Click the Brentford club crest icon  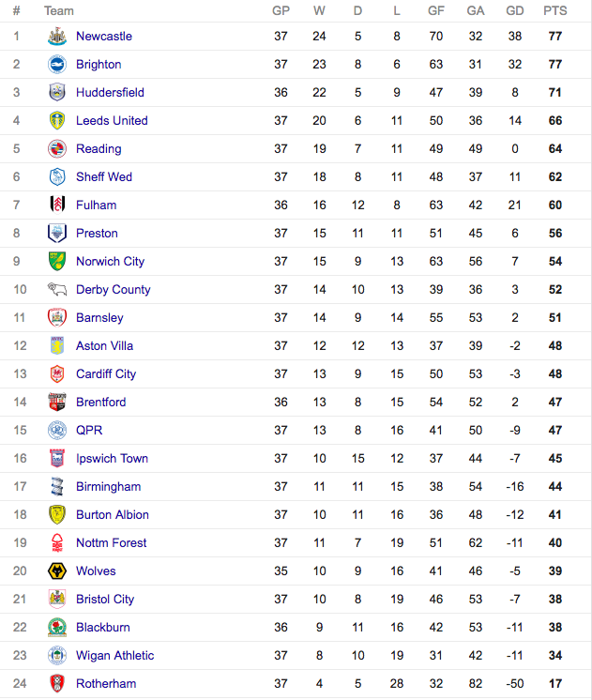[x=57, y=403]
